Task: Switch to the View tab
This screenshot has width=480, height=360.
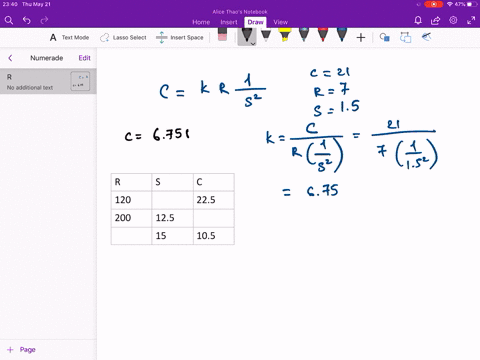Action: click(280, 22)
